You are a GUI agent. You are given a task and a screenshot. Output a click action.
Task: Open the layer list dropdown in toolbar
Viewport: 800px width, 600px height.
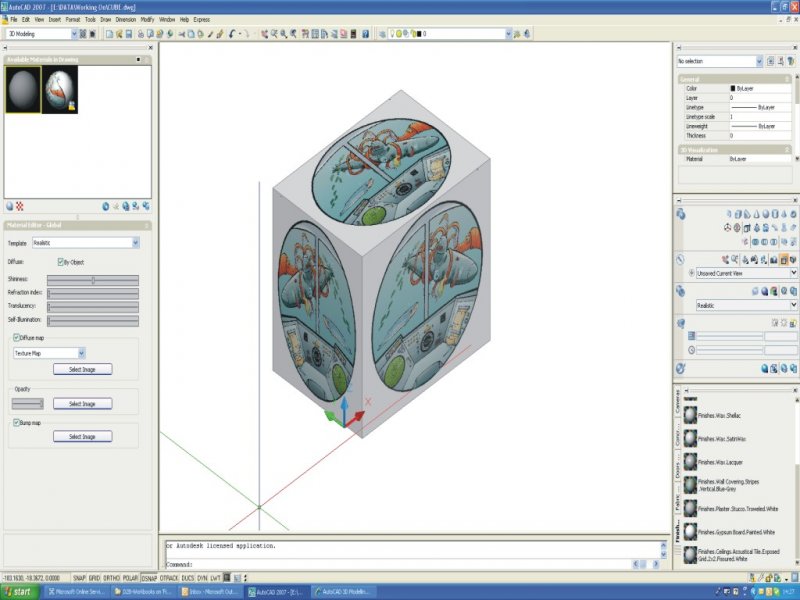click(x=508, y=34)
